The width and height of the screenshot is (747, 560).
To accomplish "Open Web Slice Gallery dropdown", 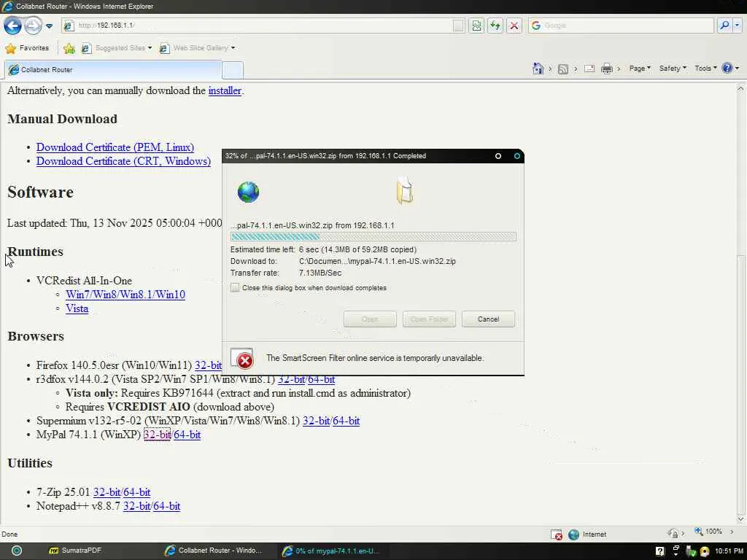I will pos(197,48).
